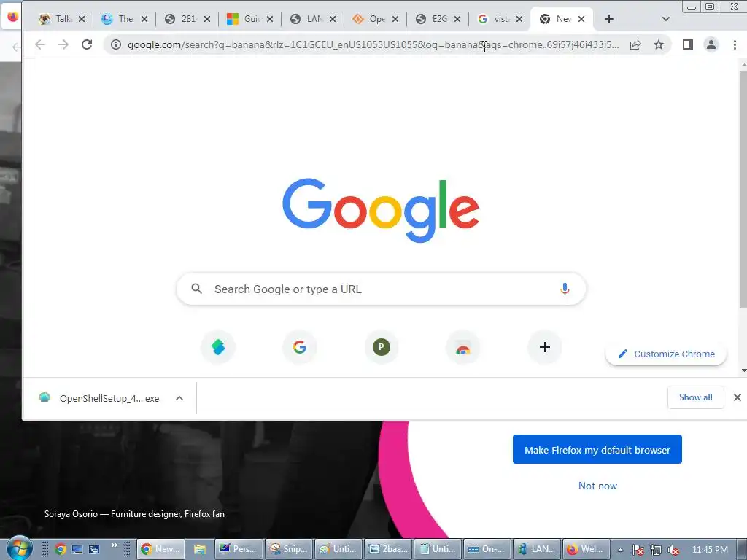Switch to 2baa... taskbar window
Viewport: 747px width, 560px height.
pos(388,549)
